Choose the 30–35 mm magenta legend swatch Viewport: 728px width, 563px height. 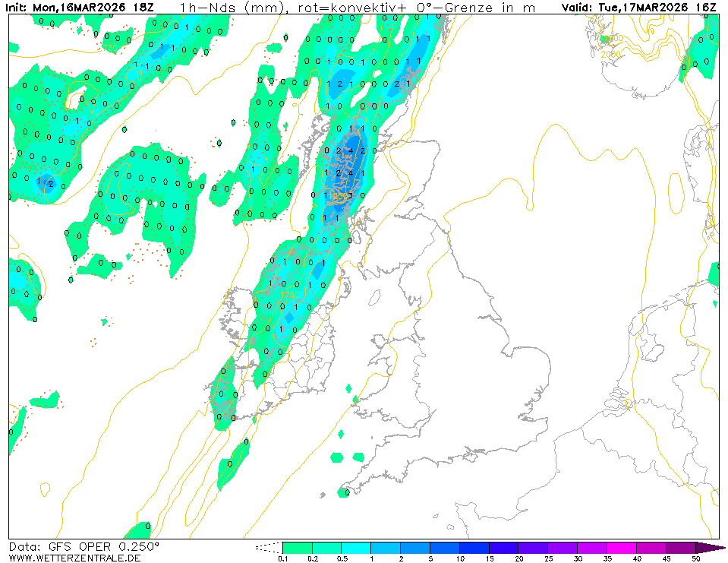click(x=593, y=547)
